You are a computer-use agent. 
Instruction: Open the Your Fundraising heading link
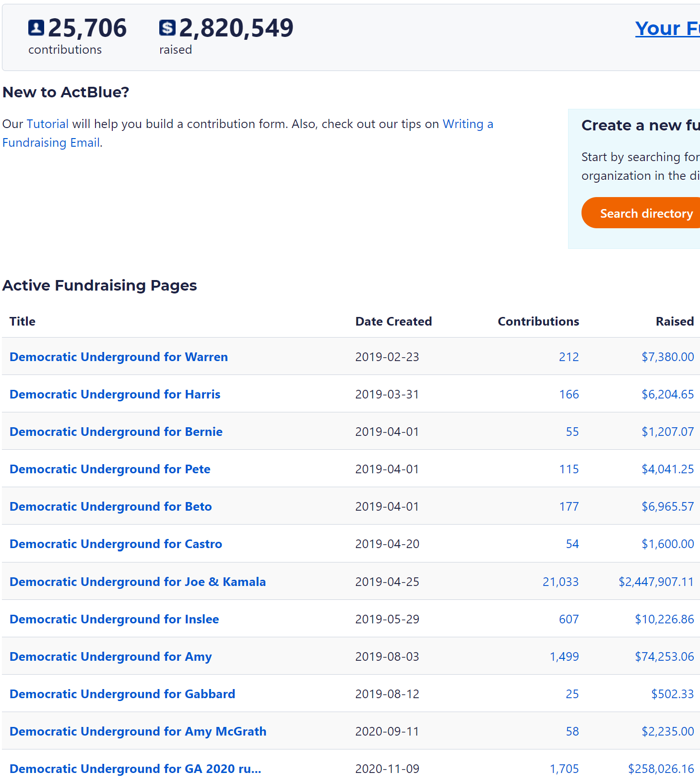[667, 28]
